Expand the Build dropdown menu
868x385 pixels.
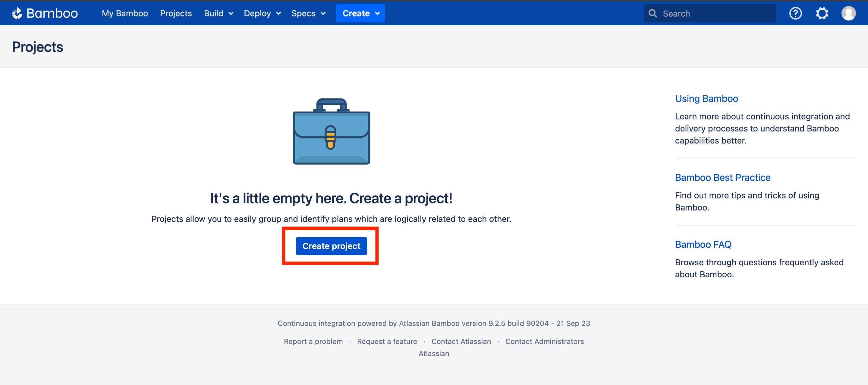click(218, 13)
